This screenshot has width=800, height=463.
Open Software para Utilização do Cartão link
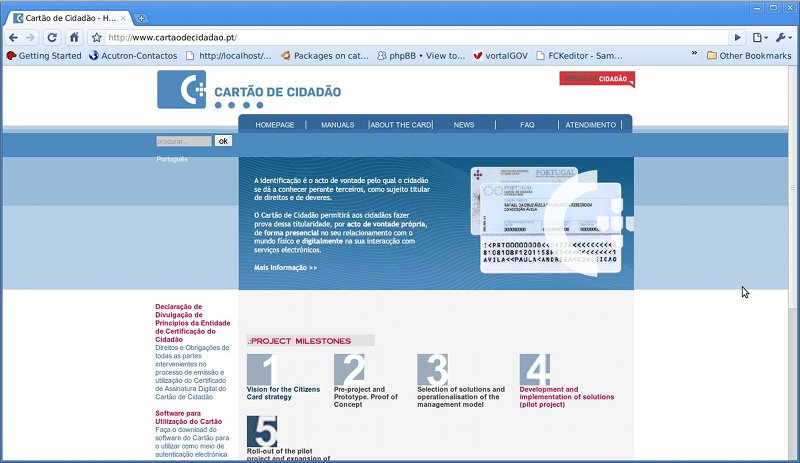188,418
